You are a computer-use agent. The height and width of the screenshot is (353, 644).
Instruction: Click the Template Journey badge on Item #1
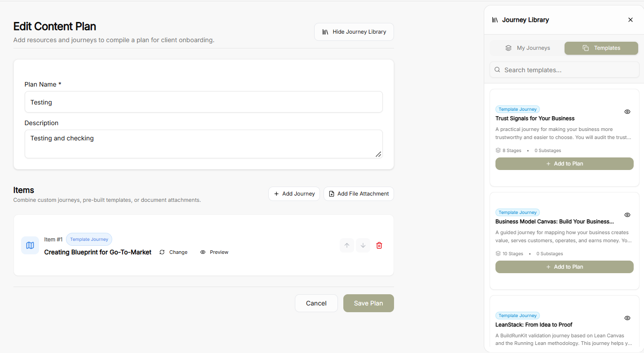[89, 240]
